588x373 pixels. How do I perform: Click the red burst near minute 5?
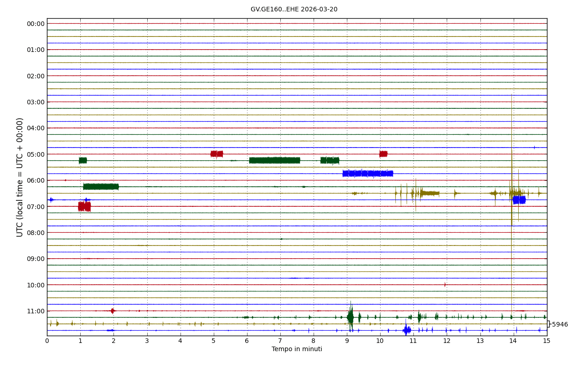pos(217,154)
